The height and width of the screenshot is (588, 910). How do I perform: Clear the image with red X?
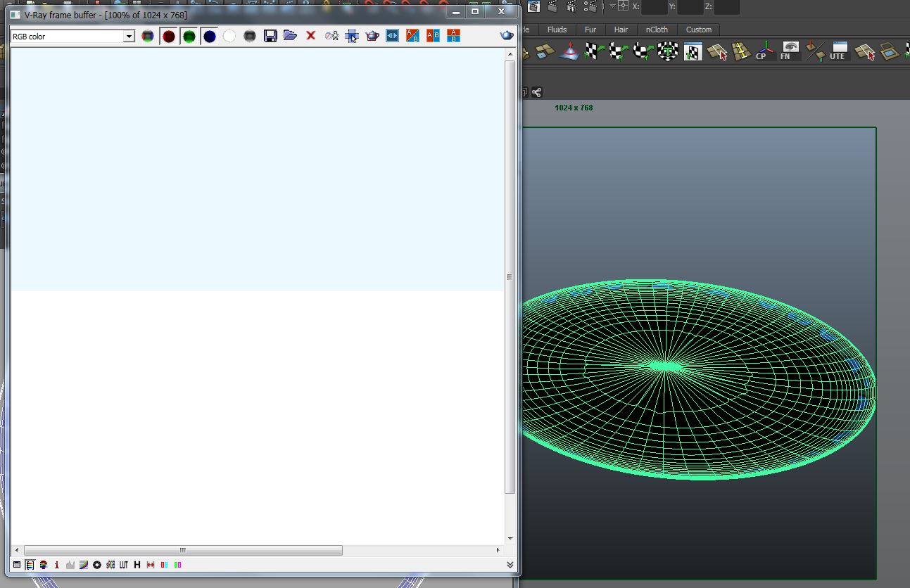coord(310,36)
